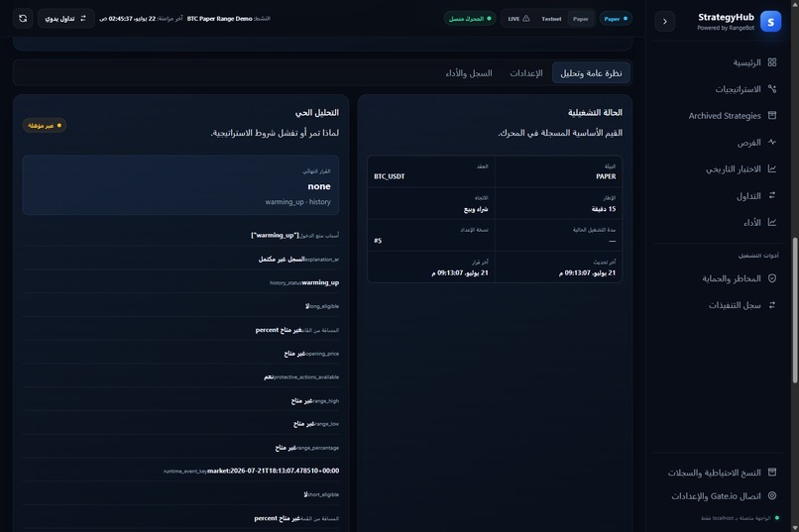Viewport: 799px width, 532px height.
Task: Click 15 دقيقة timeframe value
Action: 604,209
